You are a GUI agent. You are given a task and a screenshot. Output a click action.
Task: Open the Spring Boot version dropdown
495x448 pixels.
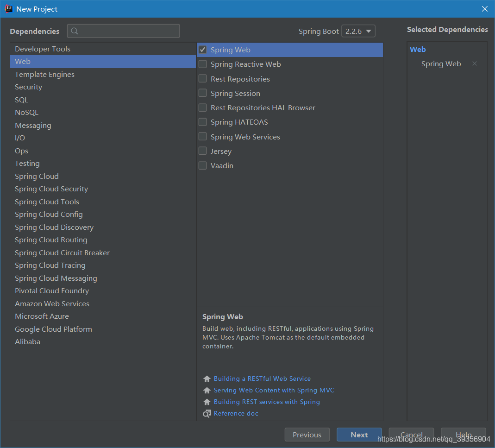tap(358, 31)
